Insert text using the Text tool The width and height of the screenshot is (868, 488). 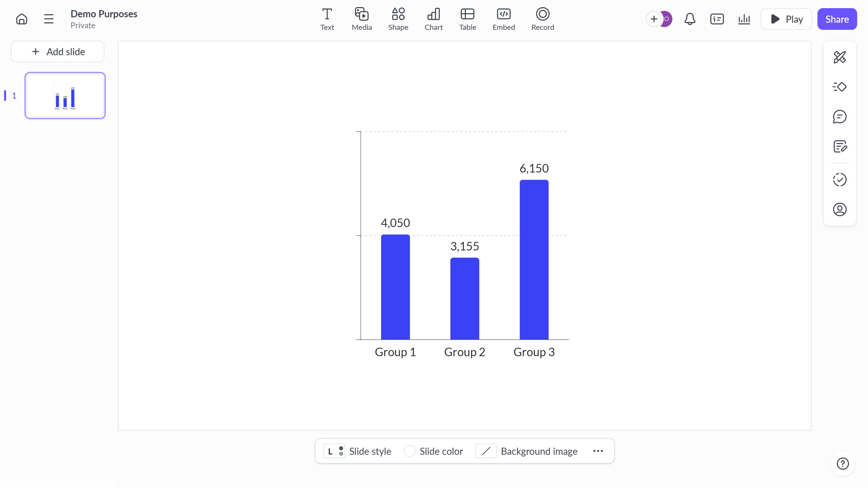pyautogui.click(x=327, y=19)
